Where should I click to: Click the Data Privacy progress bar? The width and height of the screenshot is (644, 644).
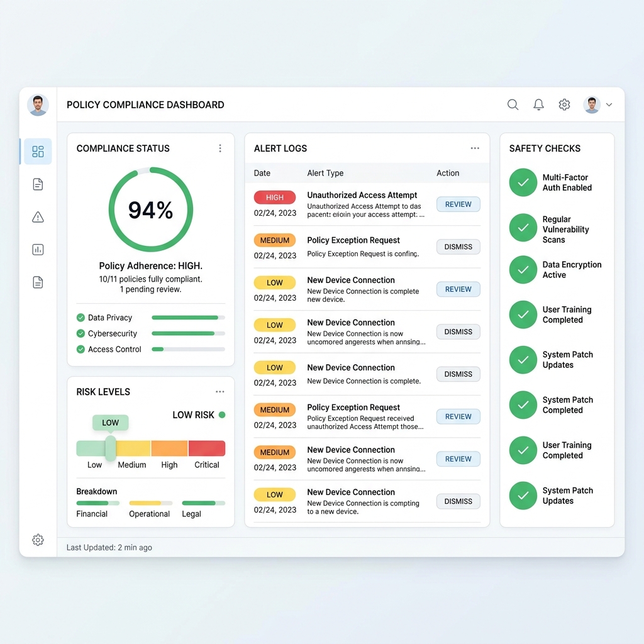189,318
